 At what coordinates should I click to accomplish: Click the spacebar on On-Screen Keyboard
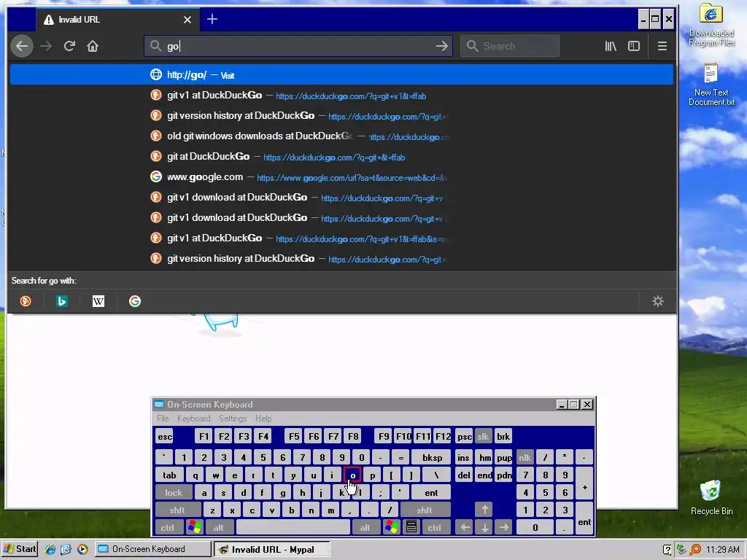(293, 527)
